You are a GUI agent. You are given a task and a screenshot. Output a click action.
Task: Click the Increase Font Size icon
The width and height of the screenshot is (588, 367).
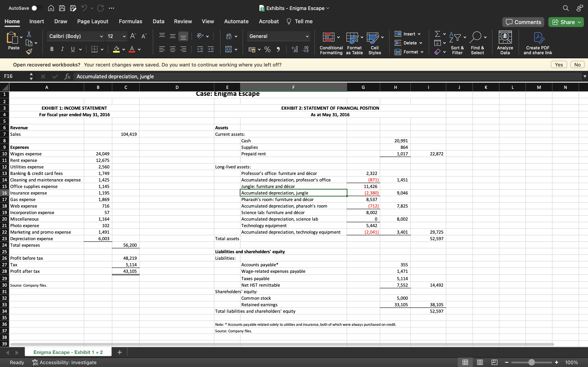[x=133, y=36]
